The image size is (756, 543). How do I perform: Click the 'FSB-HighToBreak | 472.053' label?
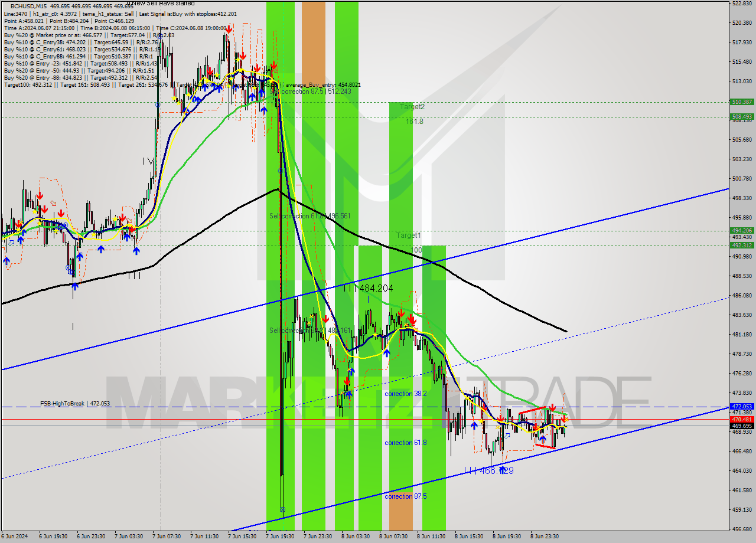[x=75, y=404]
